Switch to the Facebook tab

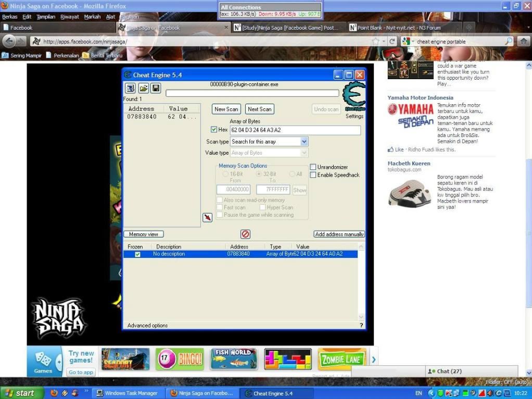tap(58, 28)
